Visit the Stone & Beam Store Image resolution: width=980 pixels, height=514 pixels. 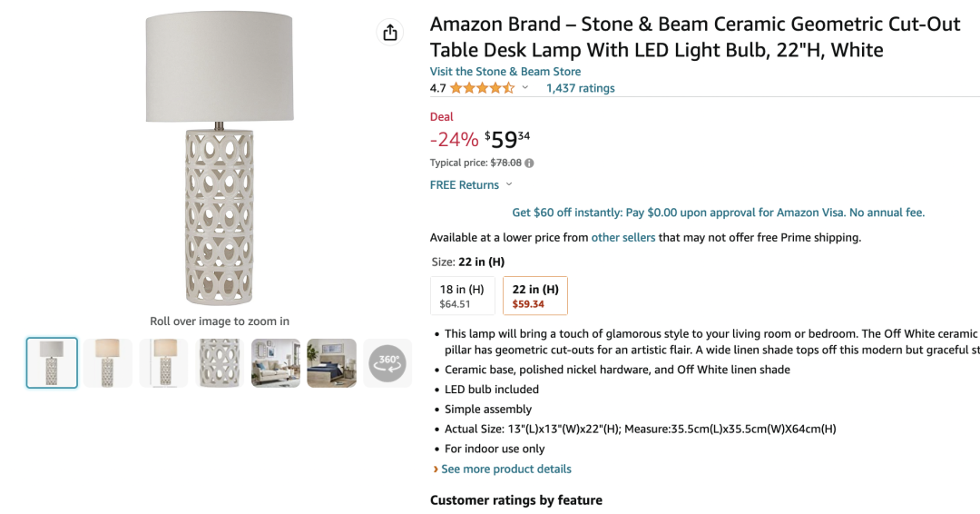pyautogui.click(x=505, y=72)
